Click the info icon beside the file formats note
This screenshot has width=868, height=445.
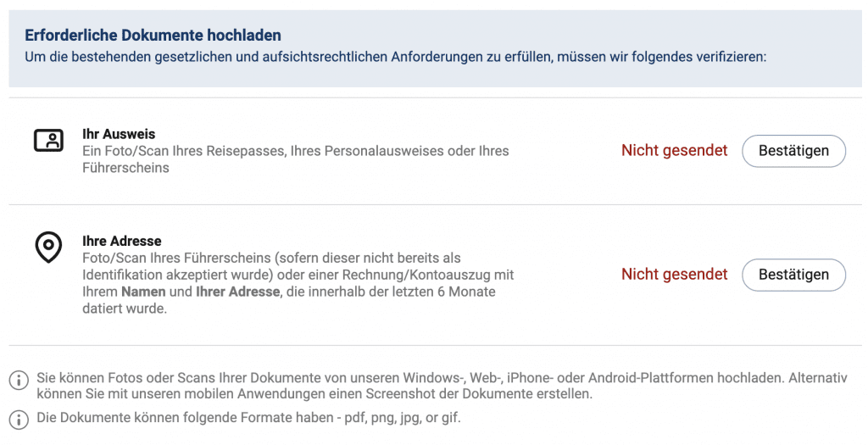pyautogui.click(x=19, y=419)
